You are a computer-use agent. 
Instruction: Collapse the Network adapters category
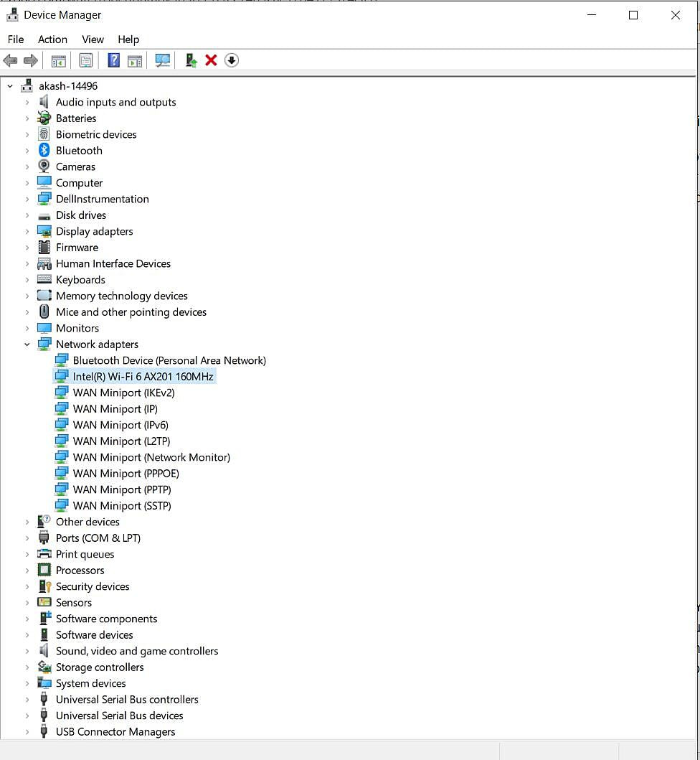pyautogui.click(x=27, y=344)
